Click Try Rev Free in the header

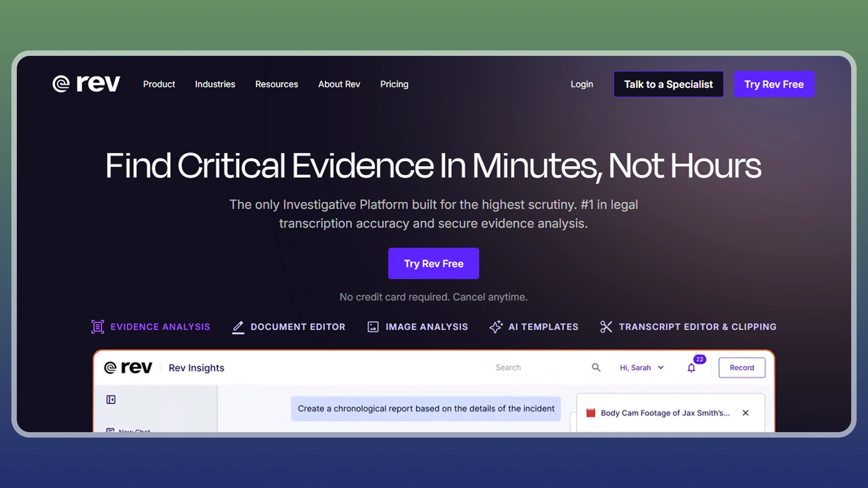(774, 84)
